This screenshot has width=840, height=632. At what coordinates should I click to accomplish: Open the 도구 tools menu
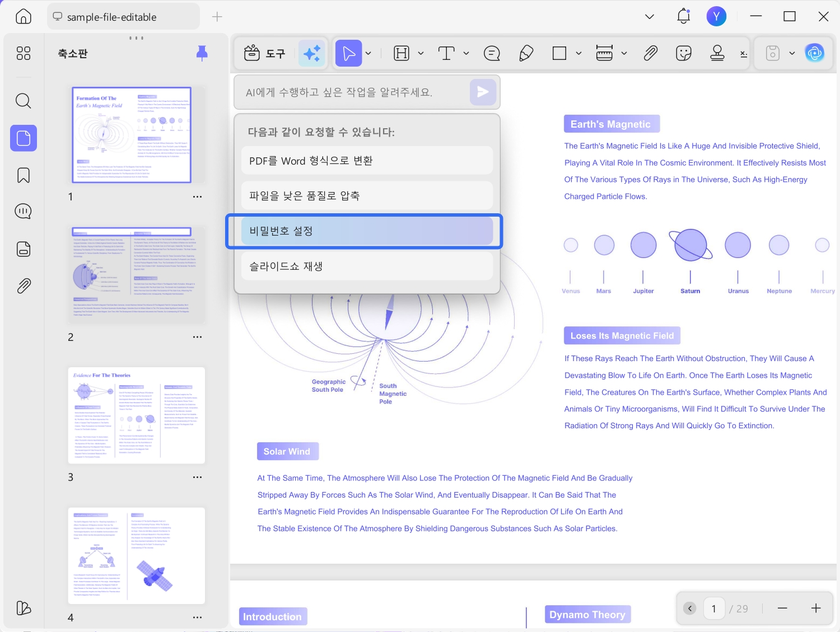[265, 53]
